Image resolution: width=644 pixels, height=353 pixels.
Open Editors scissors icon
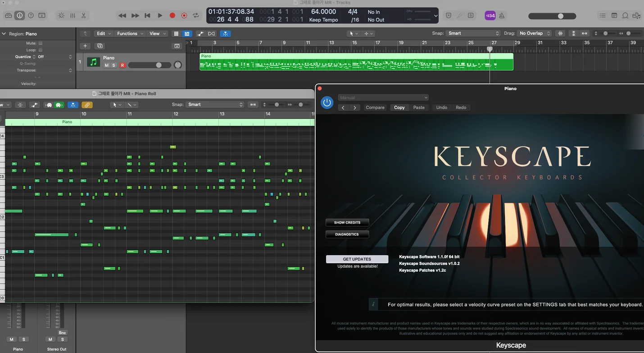pyautogui.click(x=84, y=15)
